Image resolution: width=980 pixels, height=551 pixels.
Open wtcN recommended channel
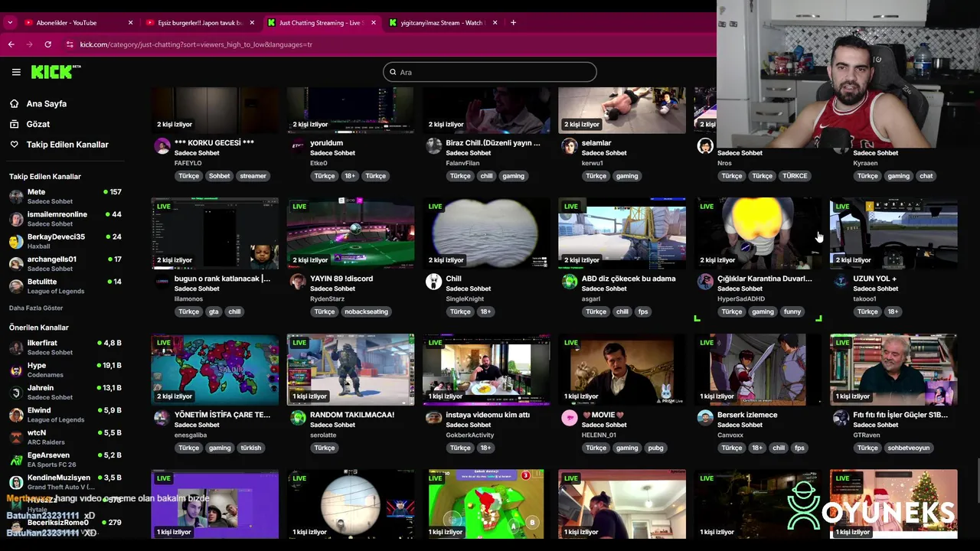(x=65, y=437)
